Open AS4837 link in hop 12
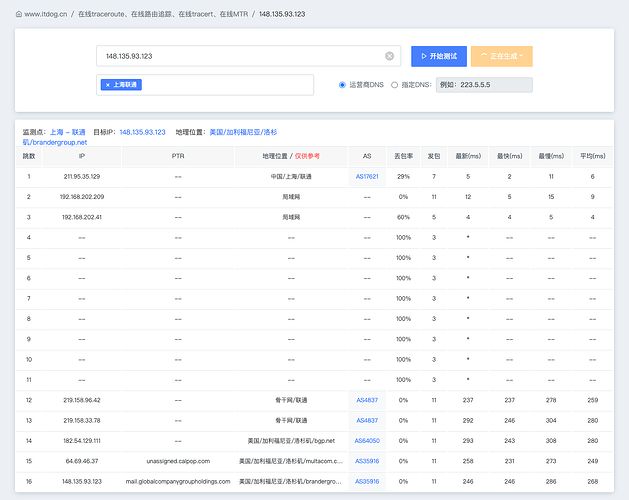Screen dimensions: 629x500 point(367,400)
